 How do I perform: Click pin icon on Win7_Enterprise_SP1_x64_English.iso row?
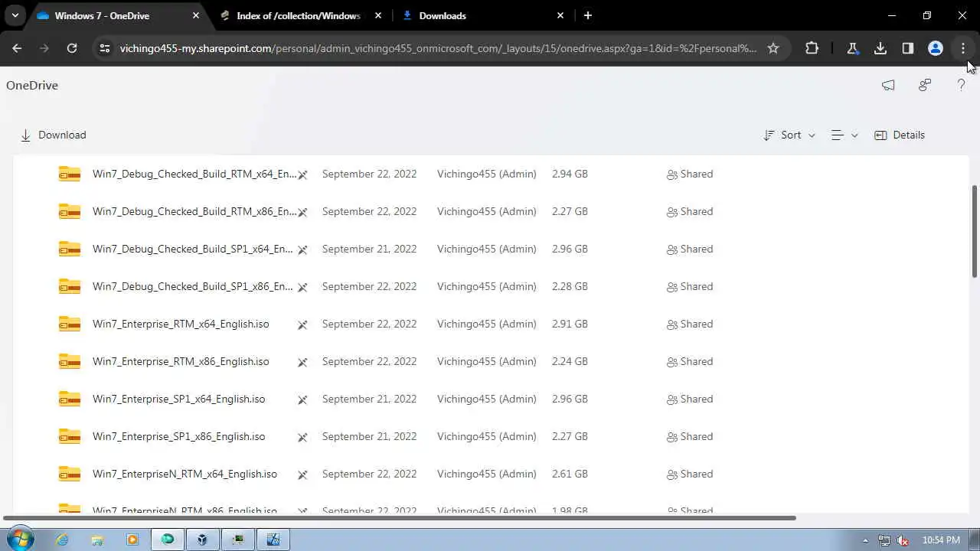pyautogui.click(x=302, y=399)
